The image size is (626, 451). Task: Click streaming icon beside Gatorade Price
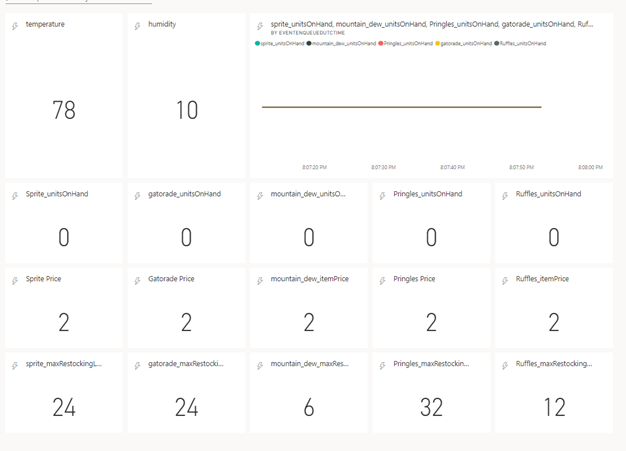tap(137, 281)
